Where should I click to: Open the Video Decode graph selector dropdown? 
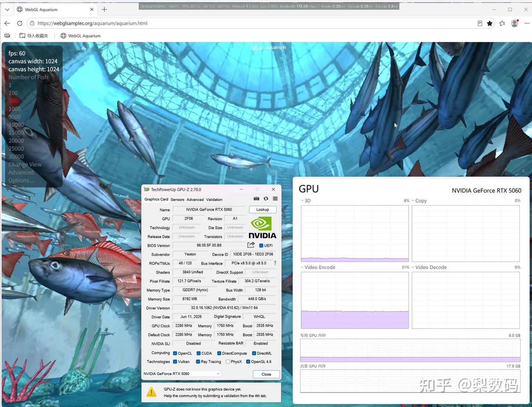tap(413, 267)
